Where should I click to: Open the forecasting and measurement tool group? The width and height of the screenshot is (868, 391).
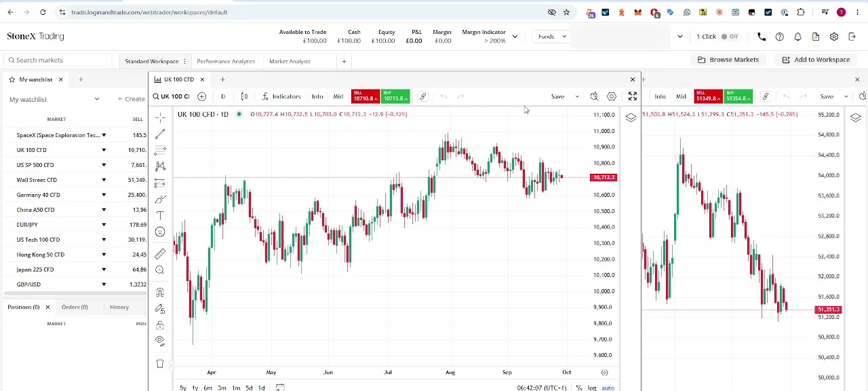(x=160, y=183)
